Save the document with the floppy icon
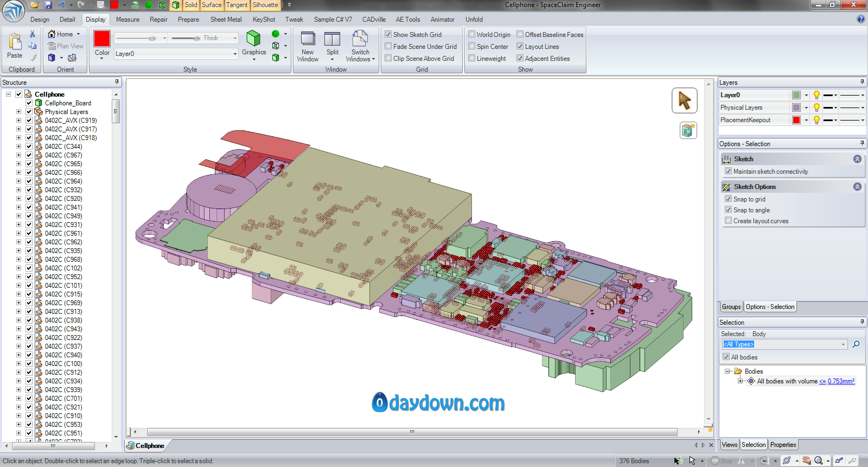This screenshot has width=868, height=467. pos(48,5)
